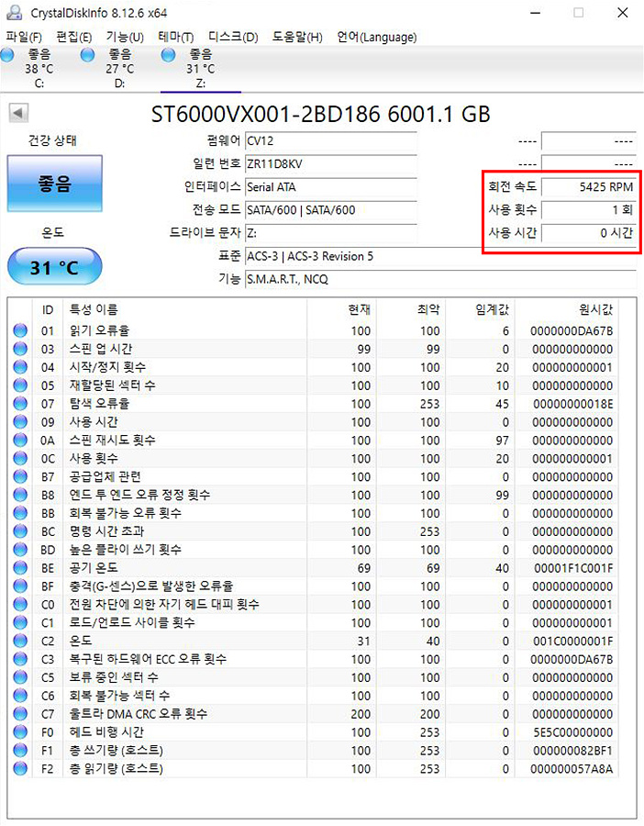Select the raw value 000000082BF1 for 총 쓰기량
Image resolution: width=644 pixels, height=826 pixels.
click(x=573, y=750)
